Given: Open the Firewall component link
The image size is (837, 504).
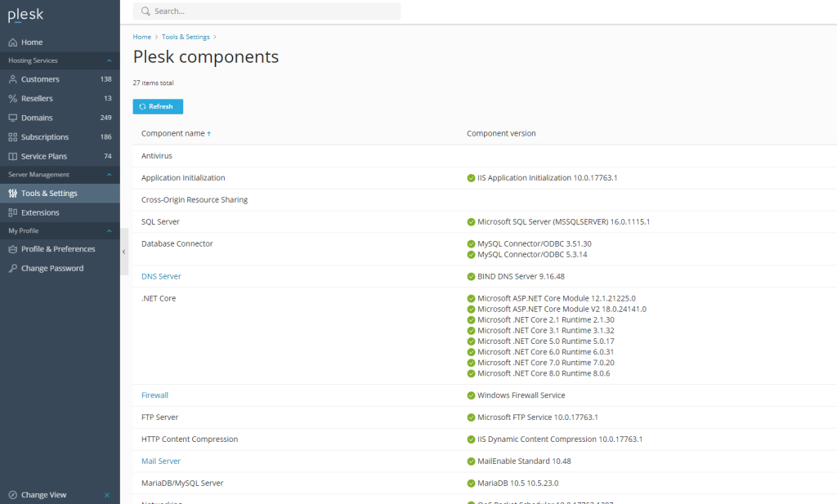Looking at the screenshot, I should pos(154,395).
